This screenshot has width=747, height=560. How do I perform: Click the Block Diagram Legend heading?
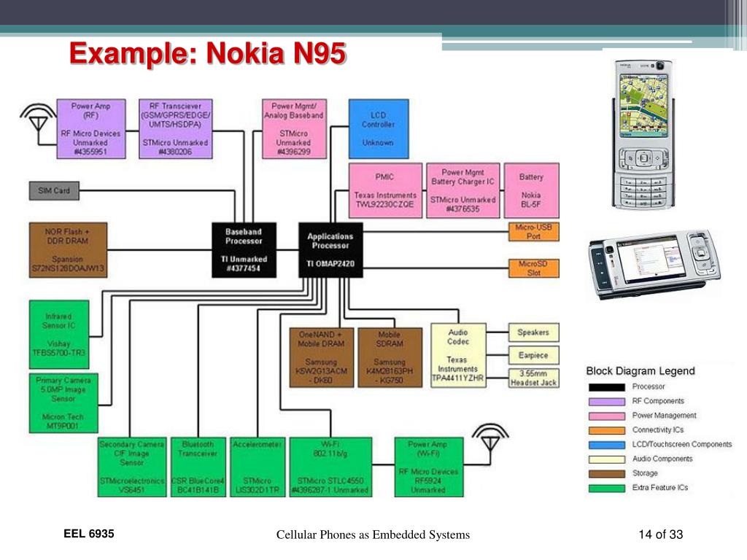point(640,371)
